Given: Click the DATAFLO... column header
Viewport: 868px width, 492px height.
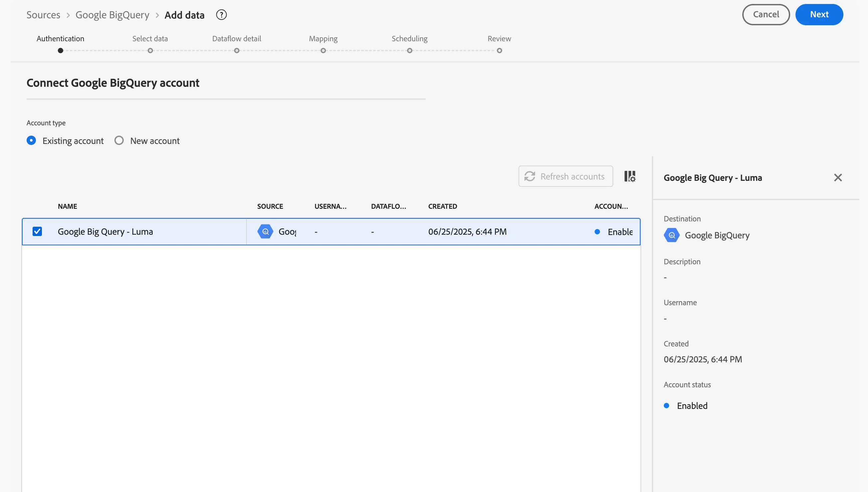Looking at the screenshot, I should (388, 206).
